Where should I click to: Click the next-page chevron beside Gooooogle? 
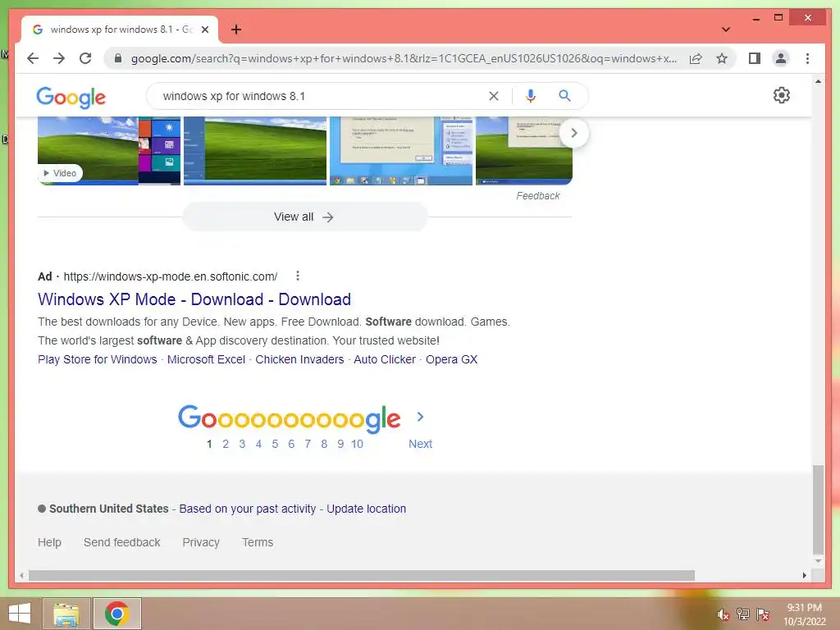(421, 417)
